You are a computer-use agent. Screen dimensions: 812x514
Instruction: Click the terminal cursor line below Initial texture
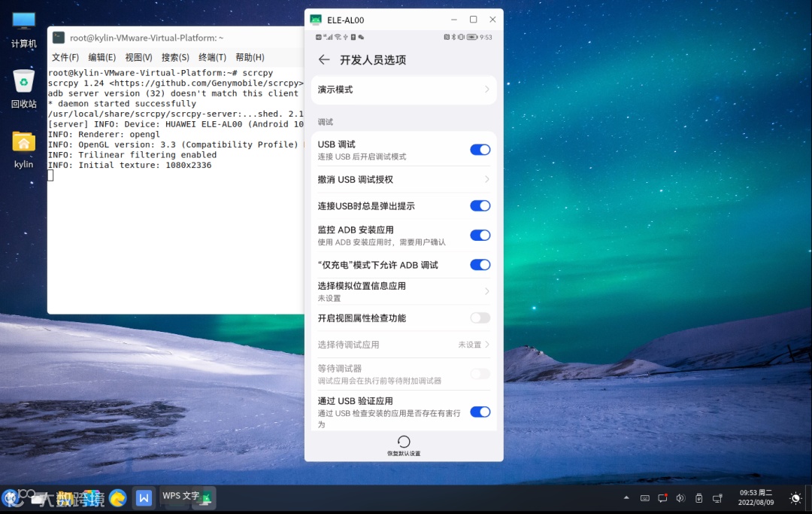tap(51, 175)
